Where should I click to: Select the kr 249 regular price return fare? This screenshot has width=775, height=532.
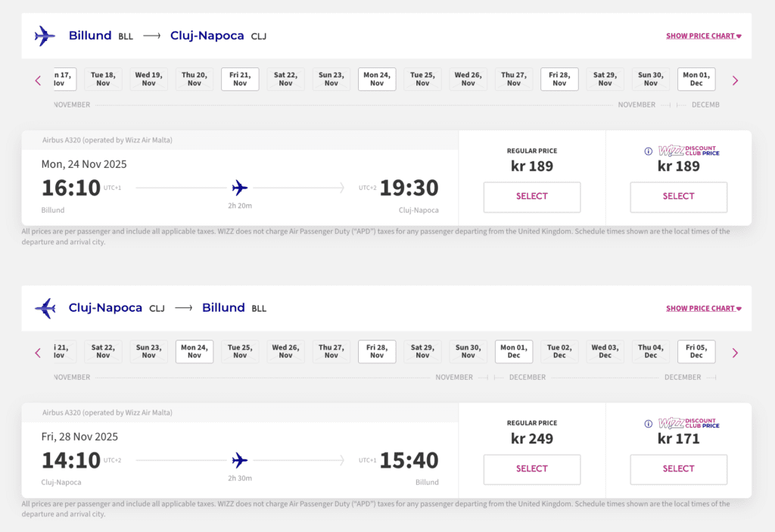(x=532, y=469)
